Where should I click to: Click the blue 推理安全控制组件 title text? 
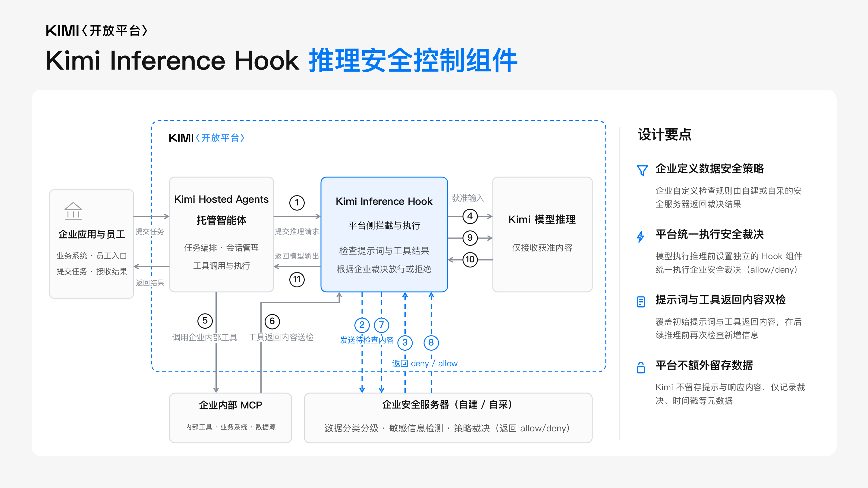[x=413, y=60]
